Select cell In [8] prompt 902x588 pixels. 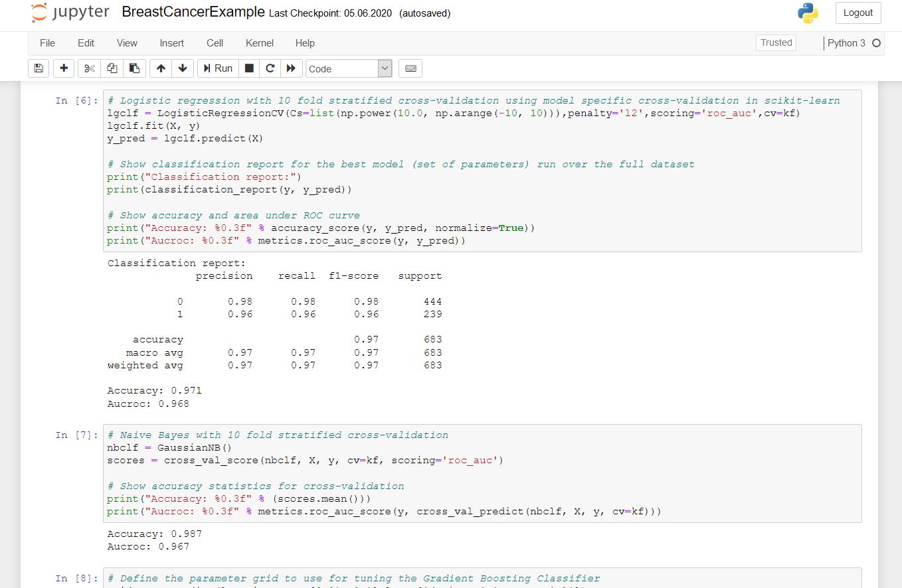tap(77, 579)
